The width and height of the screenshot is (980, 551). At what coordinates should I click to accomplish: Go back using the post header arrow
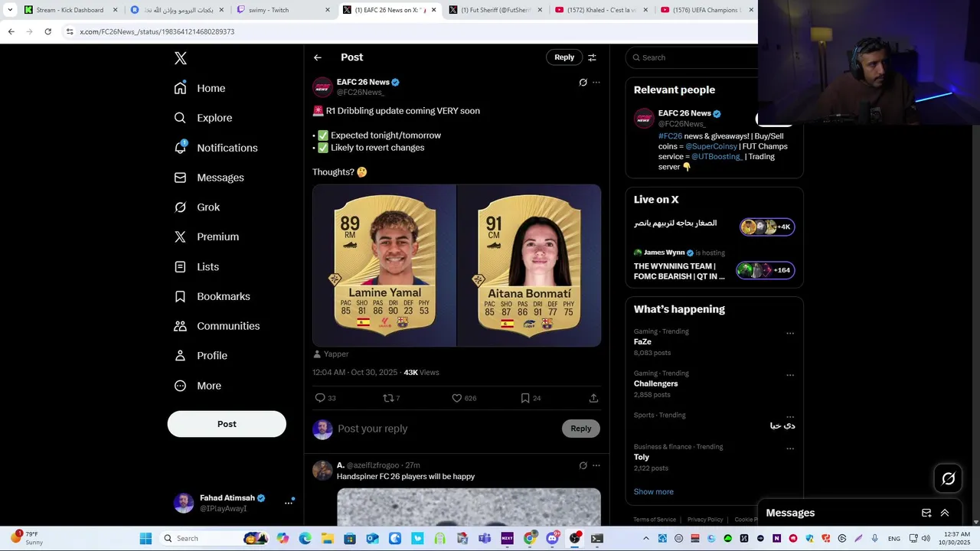318,57
